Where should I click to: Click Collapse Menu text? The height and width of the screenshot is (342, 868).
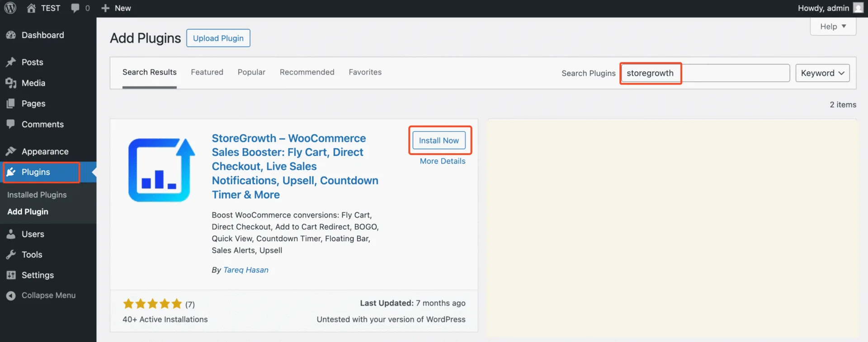pos(48,295)
